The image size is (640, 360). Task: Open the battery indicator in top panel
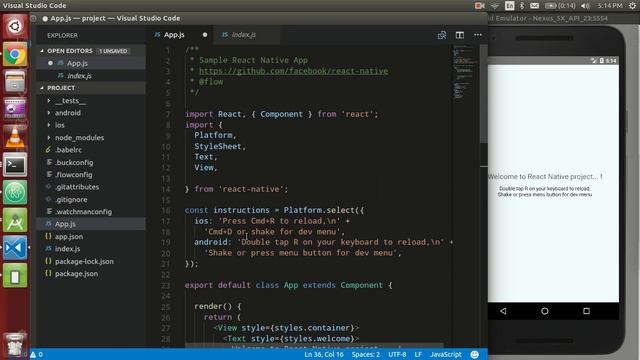pyautogui.click(x=560, y=5)
